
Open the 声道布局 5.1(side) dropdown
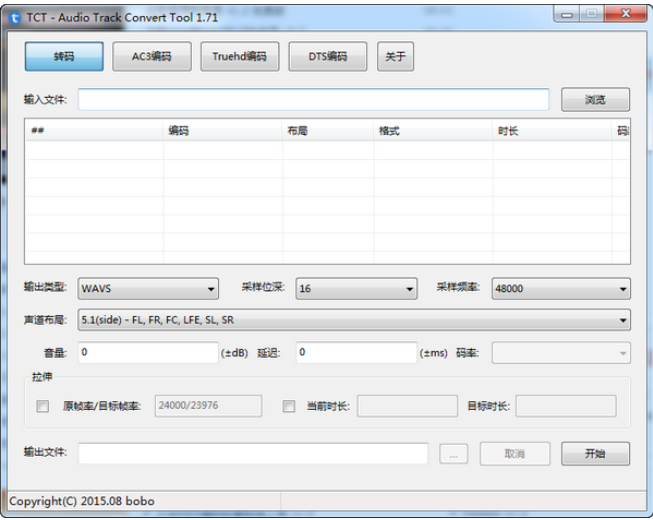pyautogui.click(x=354, y=320)
